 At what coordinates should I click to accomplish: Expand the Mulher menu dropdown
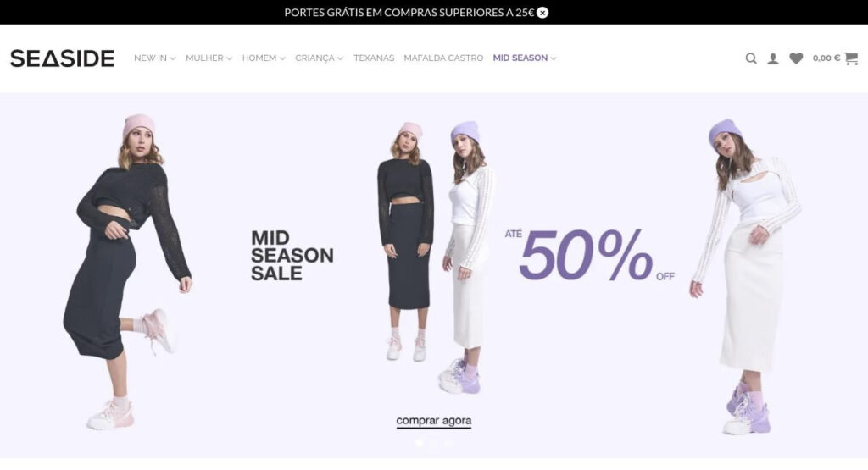click(209, 58)
